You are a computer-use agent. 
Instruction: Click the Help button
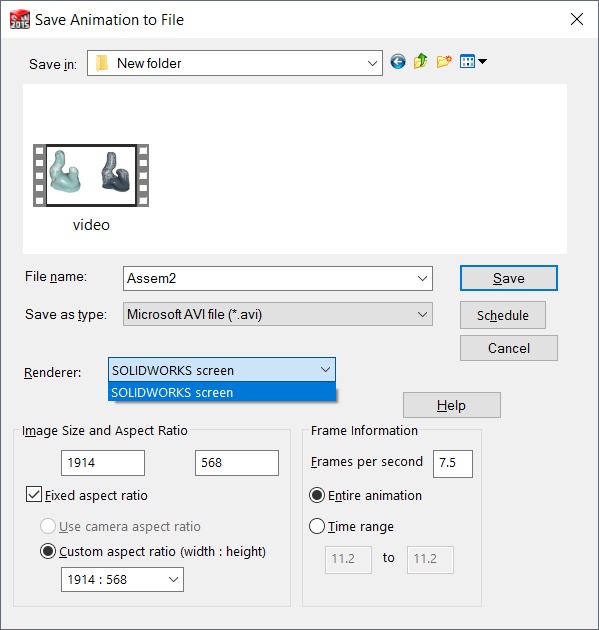pos(452,405)
